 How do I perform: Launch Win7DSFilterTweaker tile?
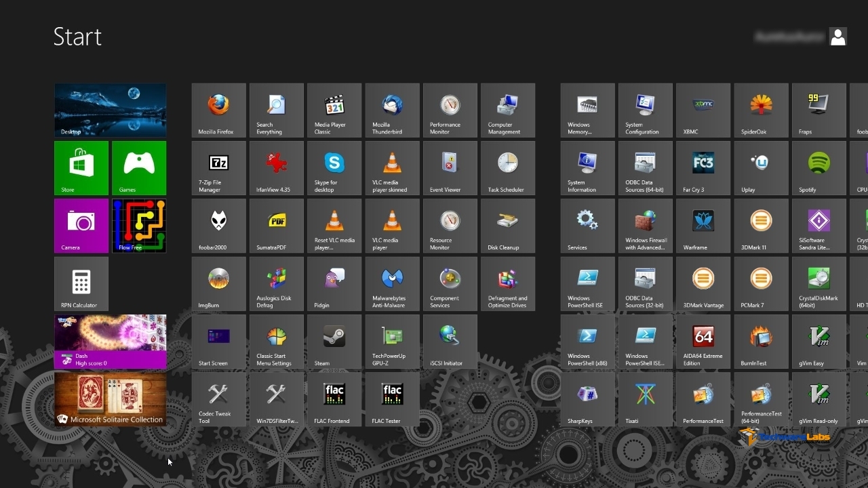pyautogui.click(x=277, y=399)
